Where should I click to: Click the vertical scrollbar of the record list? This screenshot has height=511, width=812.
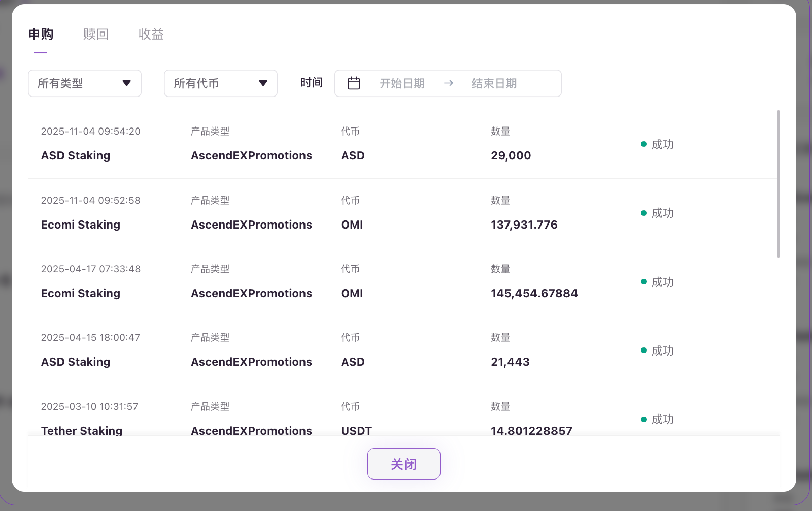point(779,184)
